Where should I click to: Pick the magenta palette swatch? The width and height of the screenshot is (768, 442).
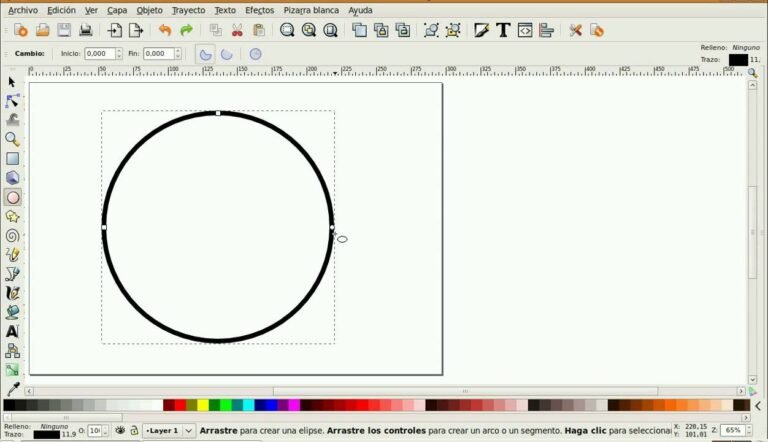tap(294, 405)
